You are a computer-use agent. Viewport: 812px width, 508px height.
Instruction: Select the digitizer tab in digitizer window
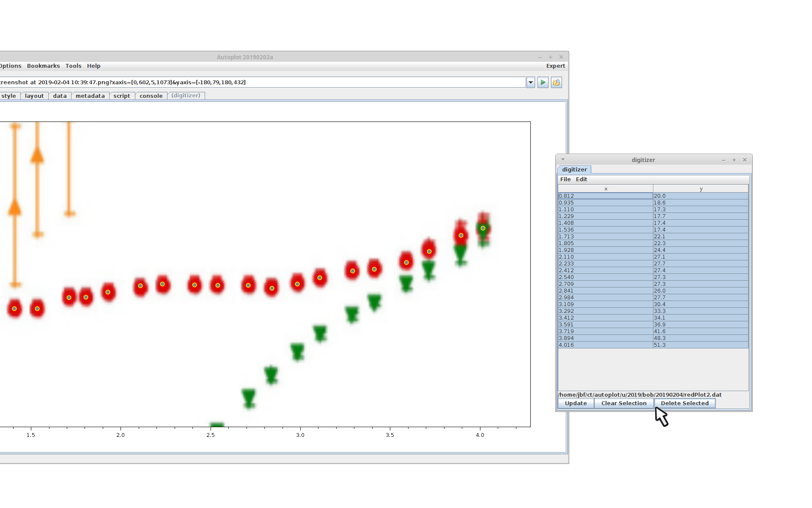pos(574,170)
